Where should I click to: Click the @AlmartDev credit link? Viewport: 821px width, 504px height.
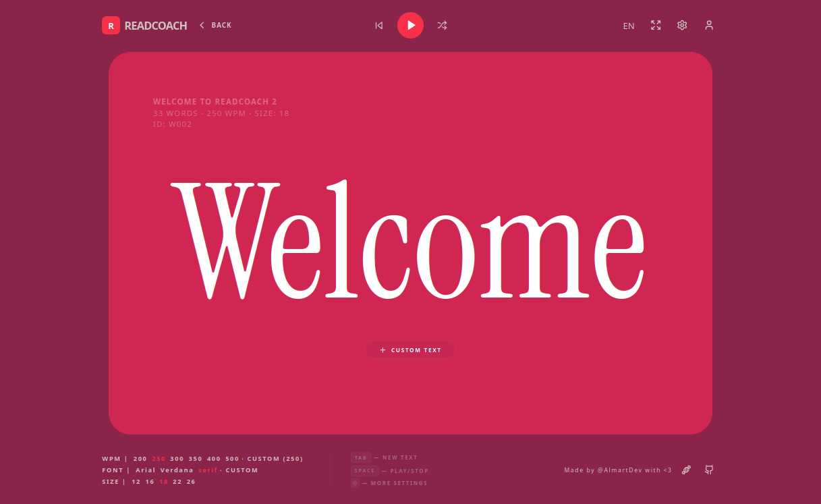(618, 470)
